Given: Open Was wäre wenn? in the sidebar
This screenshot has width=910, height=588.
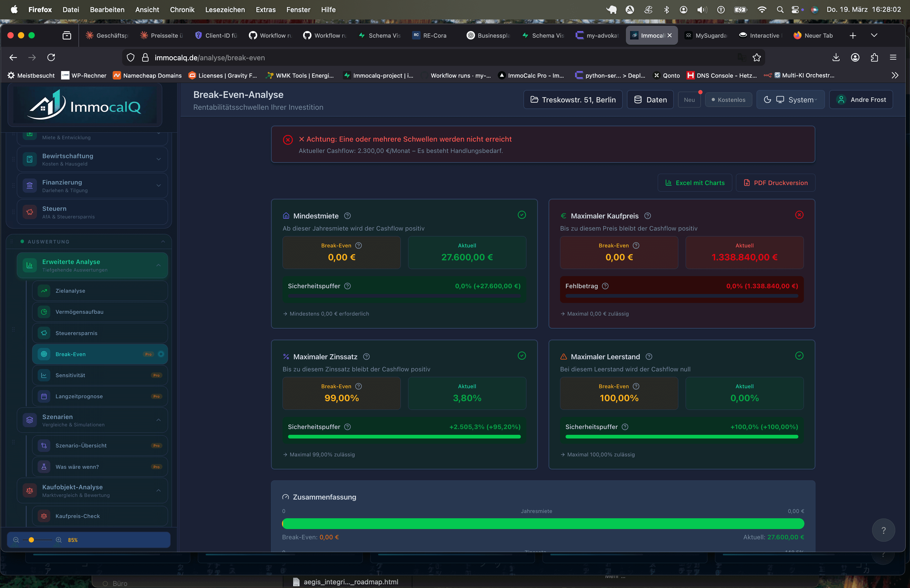Looking at the screenshot, I should [100, 467].
